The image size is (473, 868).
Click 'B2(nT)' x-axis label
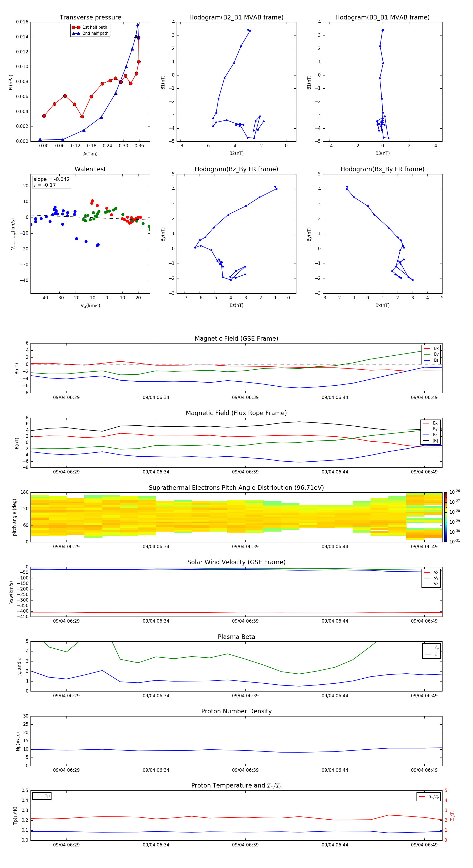[x=236, y=153]
